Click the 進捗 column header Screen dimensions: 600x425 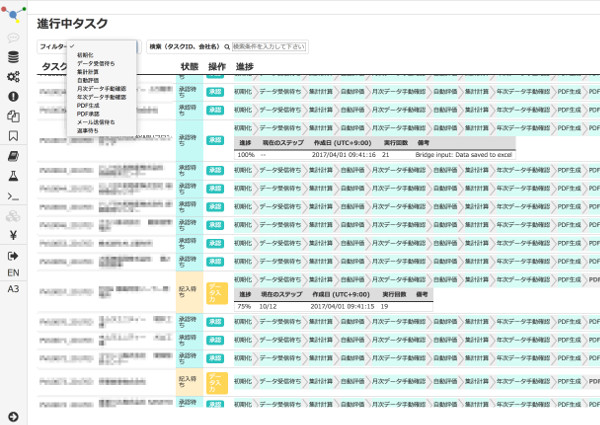coord(245,67)
